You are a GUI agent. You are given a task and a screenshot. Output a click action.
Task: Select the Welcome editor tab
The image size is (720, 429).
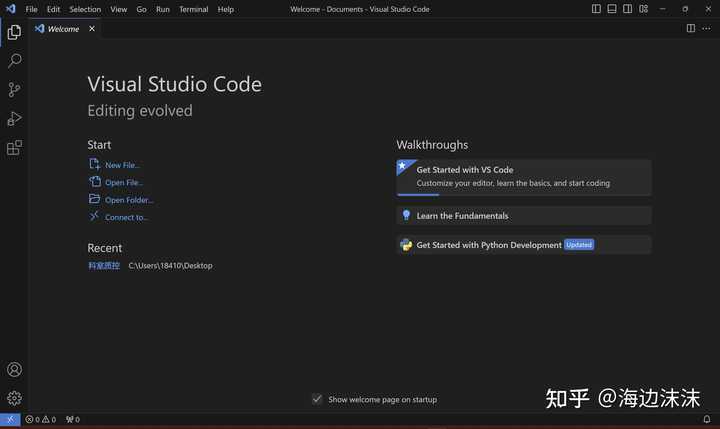(x=64, y=28)
